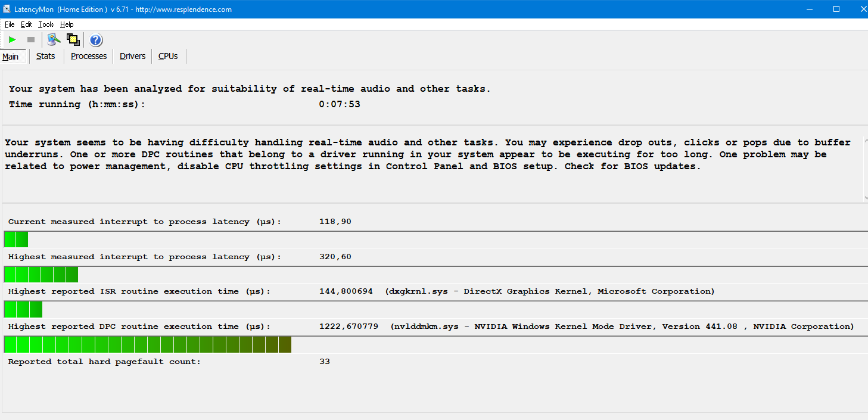The height and width of the screenshot is (420, 868).
Task: Click the ISR routine execution time bar
Action: pos(23,310)
